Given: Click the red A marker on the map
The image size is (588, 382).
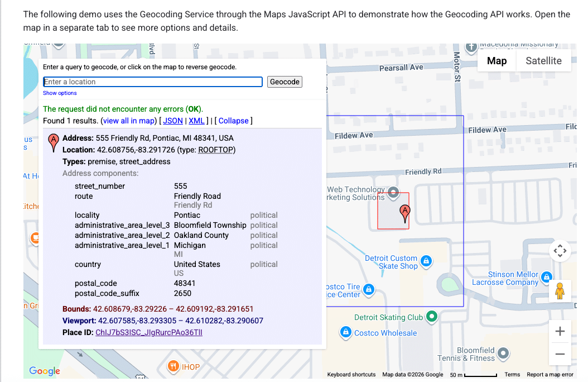Looking at the screenshot, I should [404, 213].
